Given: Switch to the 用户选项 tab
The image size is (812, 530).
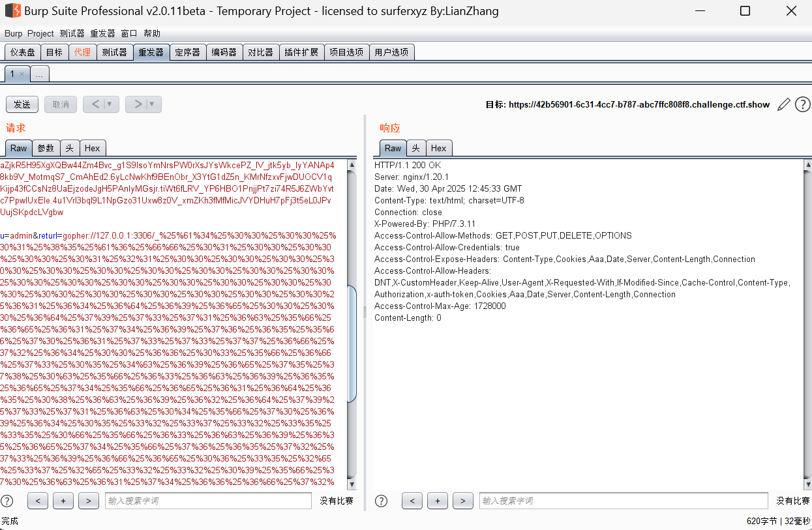Looking at the screenshot, I should [x=391, y=52].
